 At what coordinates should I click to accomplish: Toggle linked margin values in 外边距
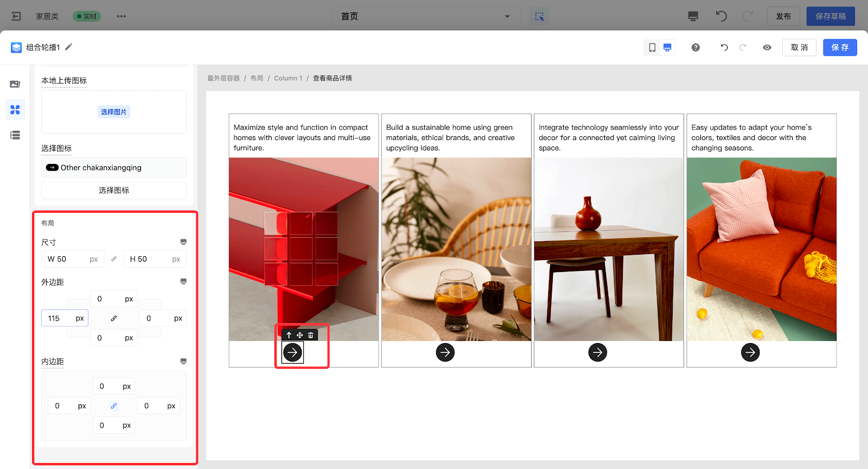point(114,319)
